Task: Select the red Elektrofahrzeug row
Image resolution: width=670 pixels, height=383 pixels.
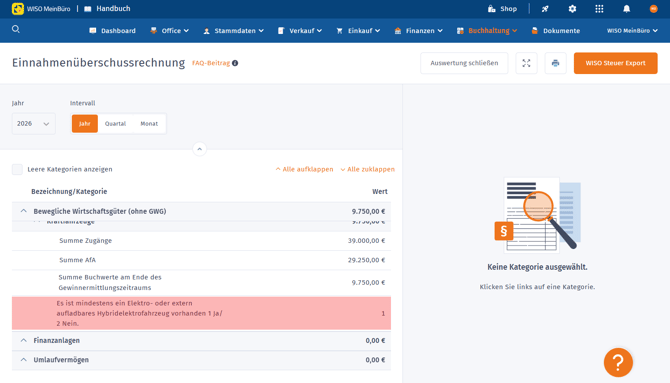Action: click(x=201, y=313)
